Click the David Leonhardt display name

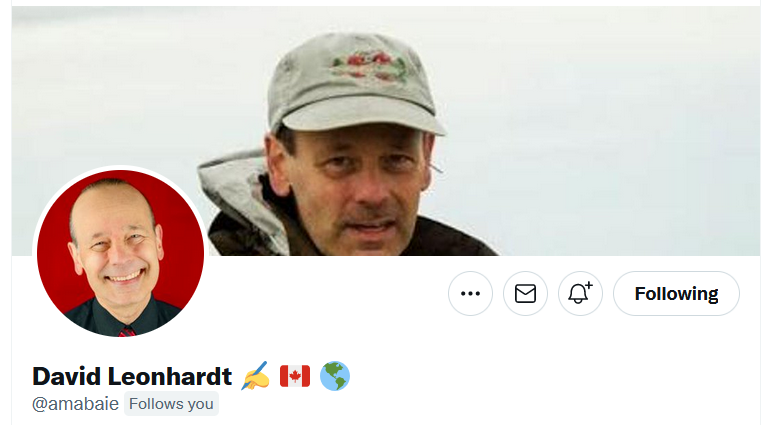click(132, 376)
